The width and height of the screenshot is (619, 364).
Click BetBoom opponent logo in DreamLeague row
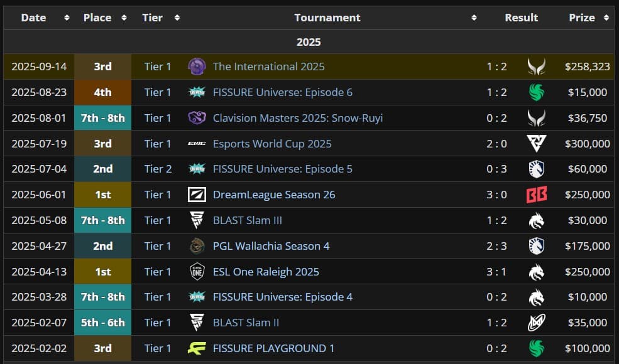click(536, 195)
